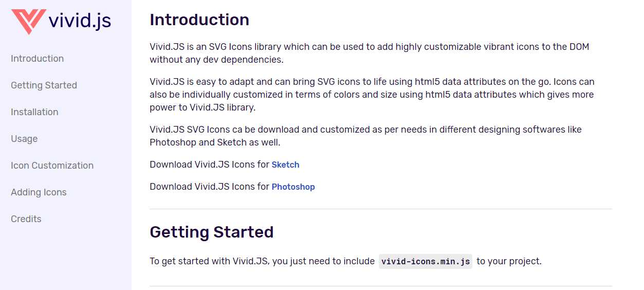Click the large Getting Started section heading
The height and width of the screenshot is (290, 644).
pyautogui.click(x=211, y=232)
